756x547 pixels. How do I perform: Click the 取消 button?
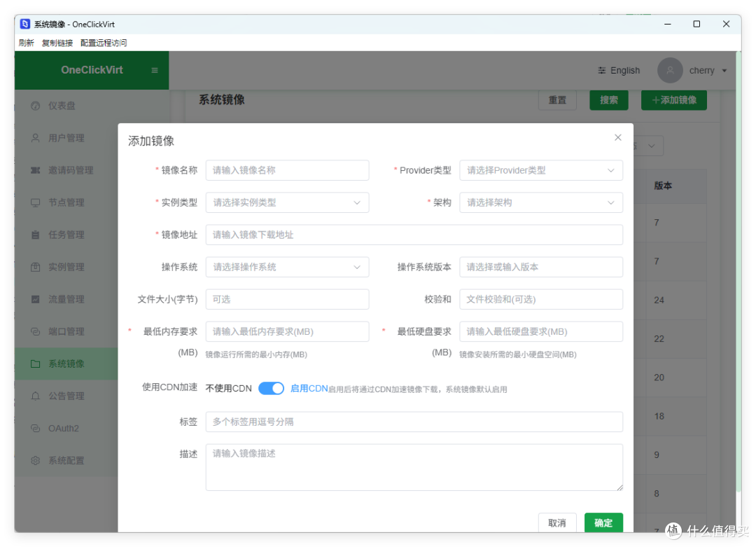[x=557, y=523]
